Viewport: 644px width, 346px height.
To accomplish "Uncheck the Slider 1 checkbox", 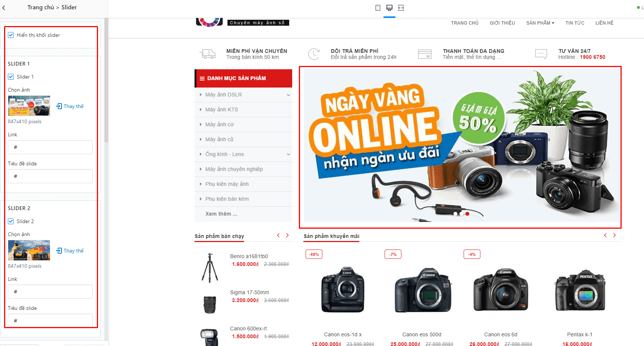I will [11, 77].
